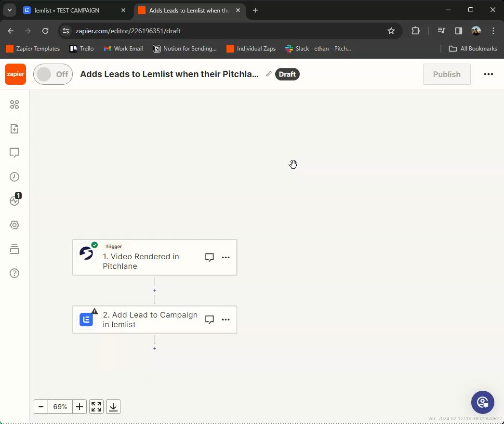Viewport: 504px width, 424px height.
Task: Open three-dot menu on Pitchlane trigger step
Action: tap(225, 257)
